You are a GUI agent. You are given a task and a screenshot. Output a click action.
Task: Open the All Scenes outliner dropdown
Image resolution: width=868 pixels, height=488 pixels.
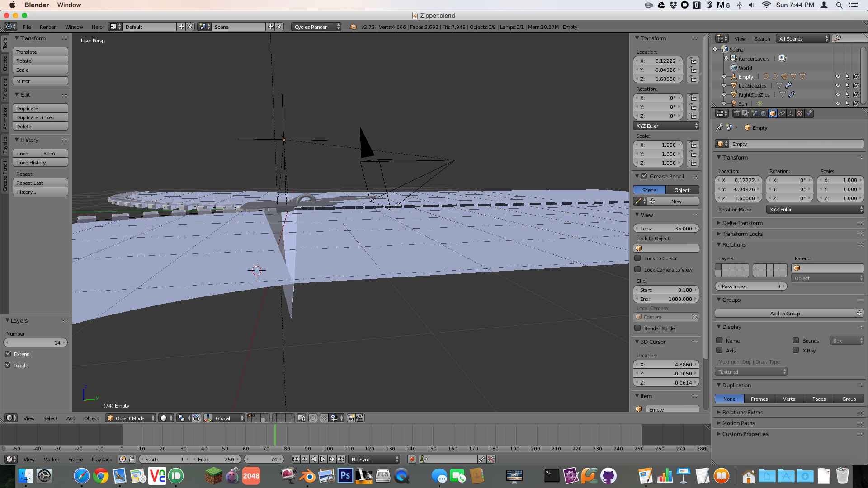803,39
